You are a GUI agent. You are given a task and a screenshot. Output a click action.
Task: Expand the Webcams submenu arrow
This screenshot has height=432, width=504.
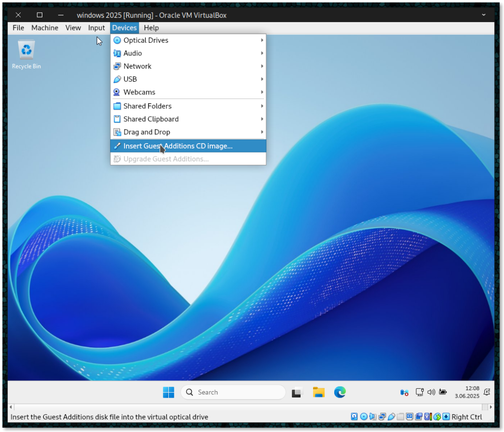(262, 92)
